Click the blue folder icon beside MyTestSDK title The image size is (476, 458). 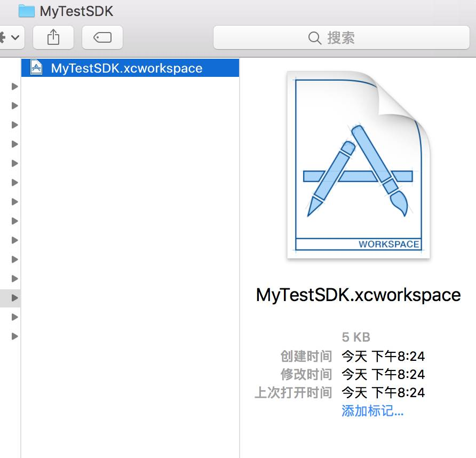26,11
